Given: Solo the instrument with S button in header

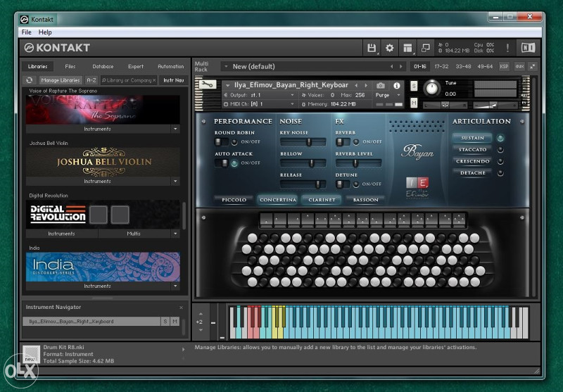Looking at the screenshot, I should tap(414, 86).
